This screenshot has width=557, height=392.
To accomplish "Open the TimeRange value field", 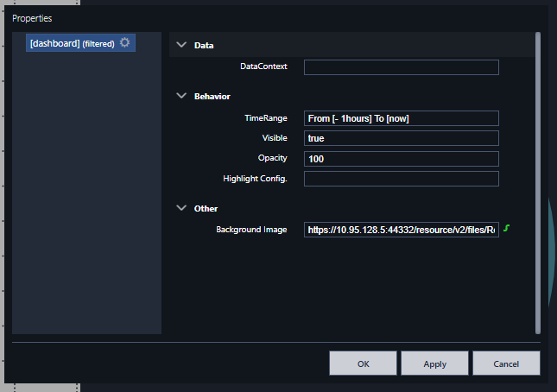I will point(401,118).
